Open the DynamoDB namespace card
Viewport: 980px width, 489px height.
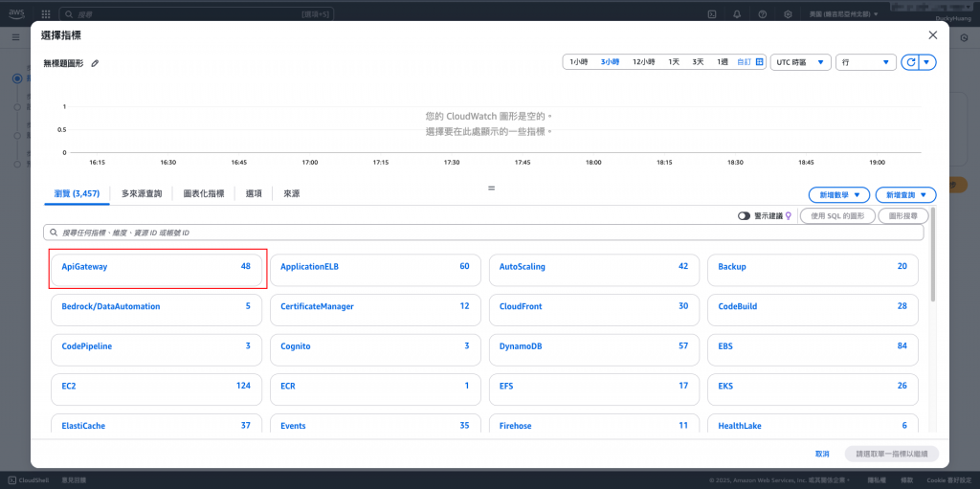pos(594,349)
